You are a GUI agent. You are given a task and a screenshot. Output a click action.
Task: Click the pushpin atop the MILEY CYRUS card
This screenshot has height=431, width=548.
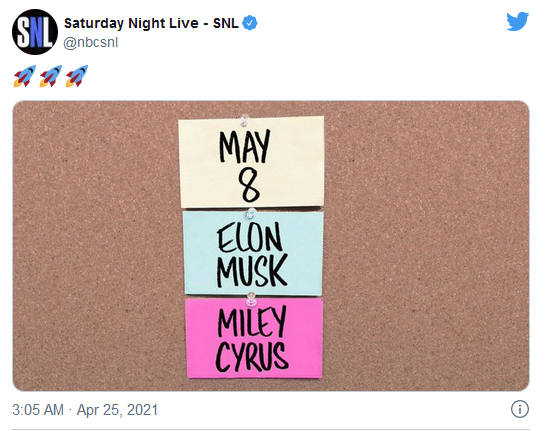251,298
